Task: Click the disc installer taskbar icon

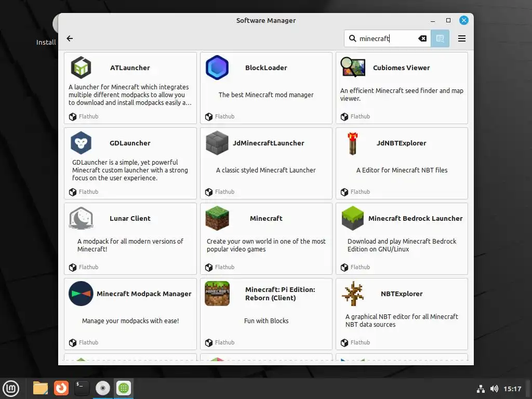Action: [103, 388]
